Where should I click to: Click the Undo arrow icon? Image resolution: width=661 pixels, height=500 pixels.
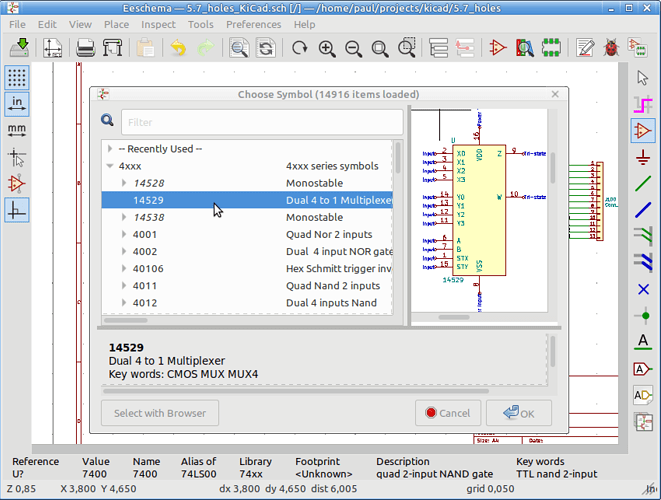[178, 47]
